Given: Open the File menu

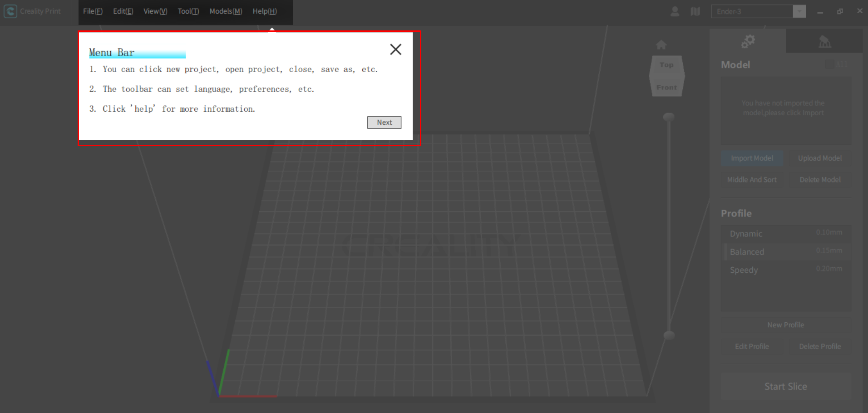Looking at the screenshot, I should click(x=92, y=11).
